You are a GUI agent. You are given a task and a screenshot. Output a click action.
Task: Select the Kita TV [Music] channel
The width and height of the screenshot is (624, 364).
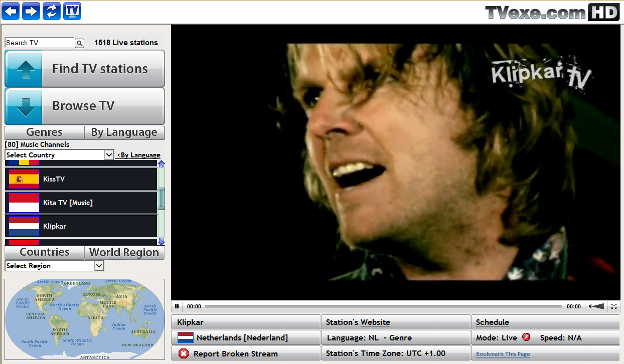point(81,203)
